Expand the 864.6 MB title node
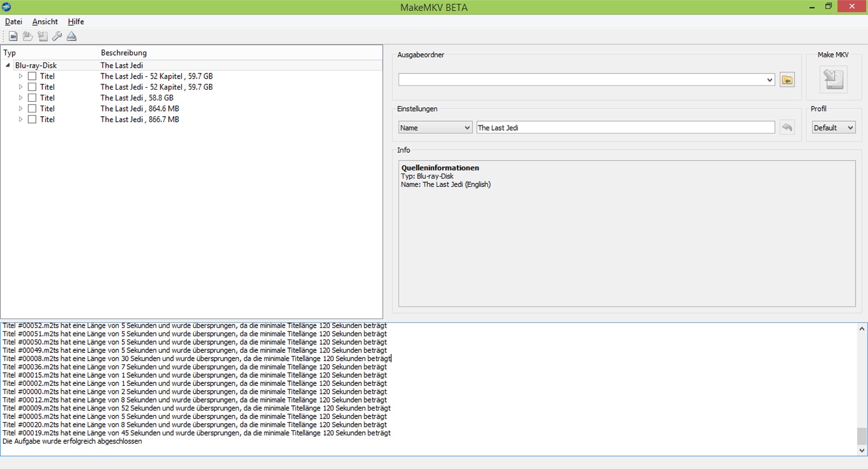 (x=21, y=109)
